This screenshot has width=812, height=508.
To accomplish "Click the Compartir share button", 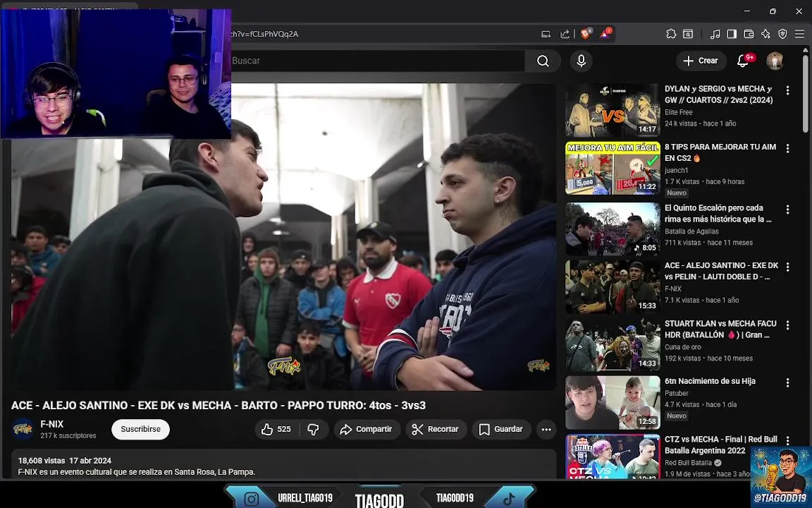I will point(366,429).
